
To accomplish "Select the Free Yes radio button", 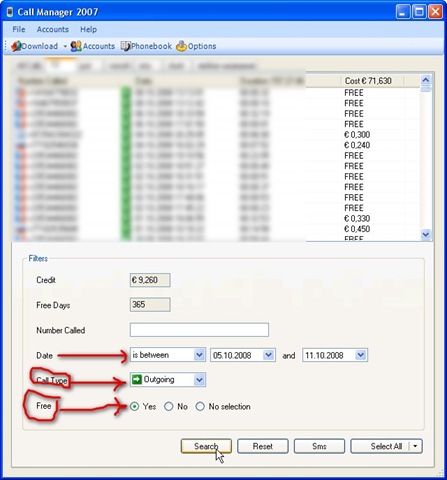I will point(134,406).
